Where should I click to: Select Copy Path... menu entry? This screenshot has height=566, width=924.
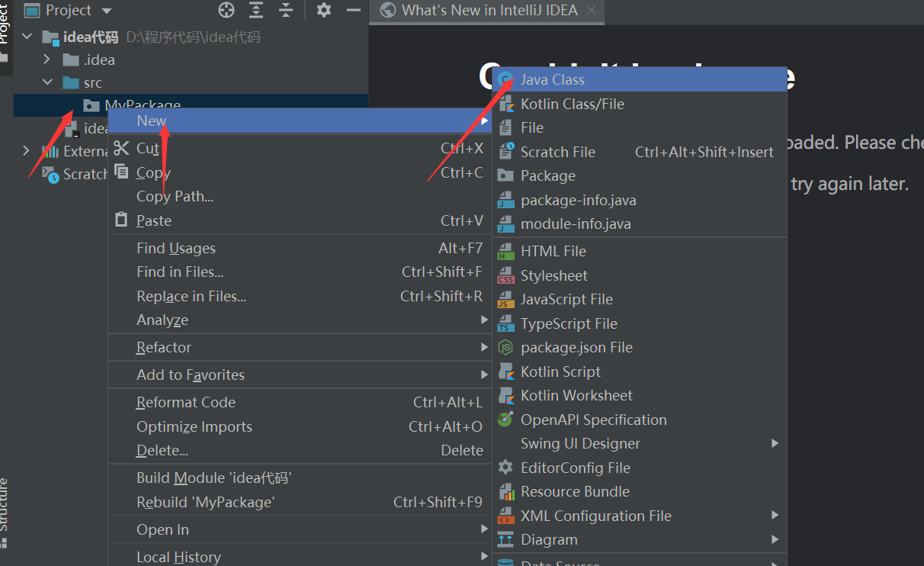pos(300,196)
